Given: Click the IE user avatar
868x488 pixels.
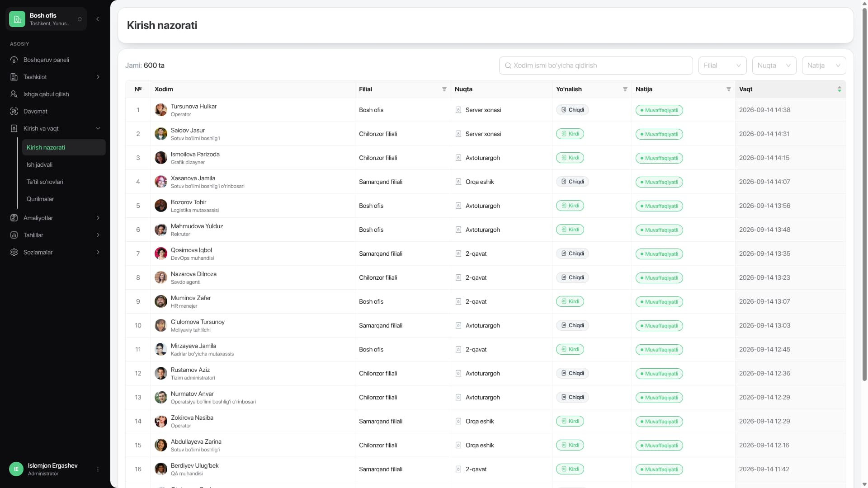Looking at the screenshot, I should tap(16, 469).
